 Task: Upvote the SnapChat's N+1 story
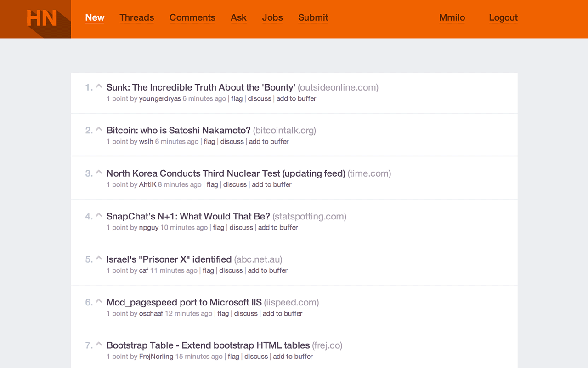point(99,215)
